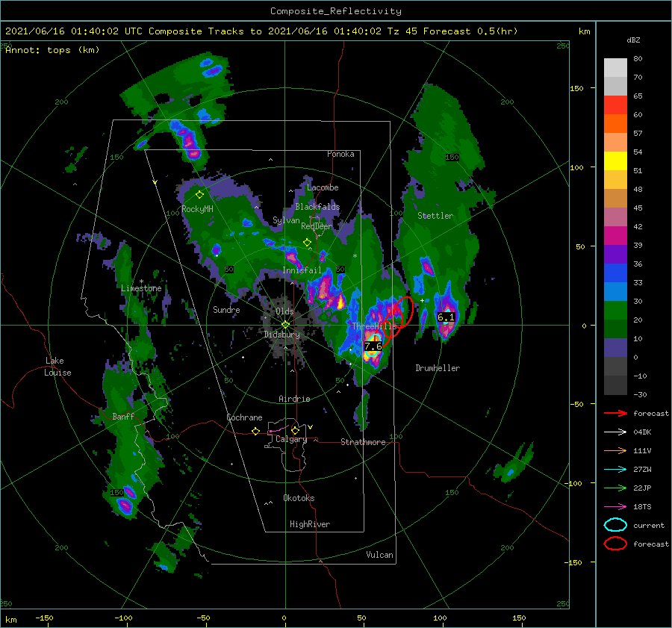
Task: Click the Blackfalds city label
Action: click(317, 207)
